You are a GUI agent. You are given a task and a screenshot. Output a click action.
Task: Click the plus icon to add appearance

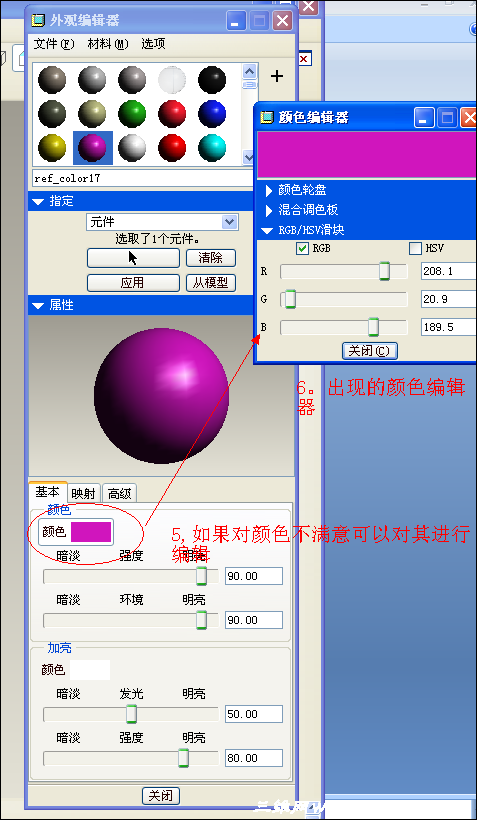pyautogui.click(x=277, y=76)
